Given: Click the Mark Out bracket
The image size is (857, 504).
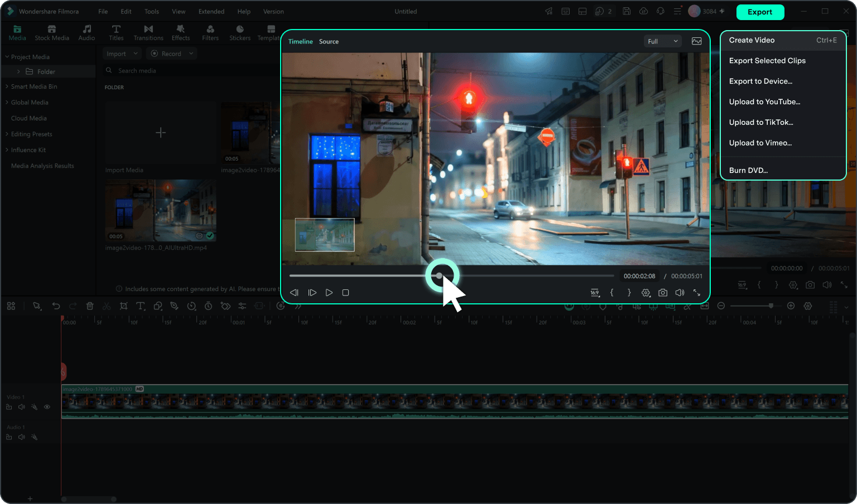Looking at the screenshot, I should click(x=629, y=293).
